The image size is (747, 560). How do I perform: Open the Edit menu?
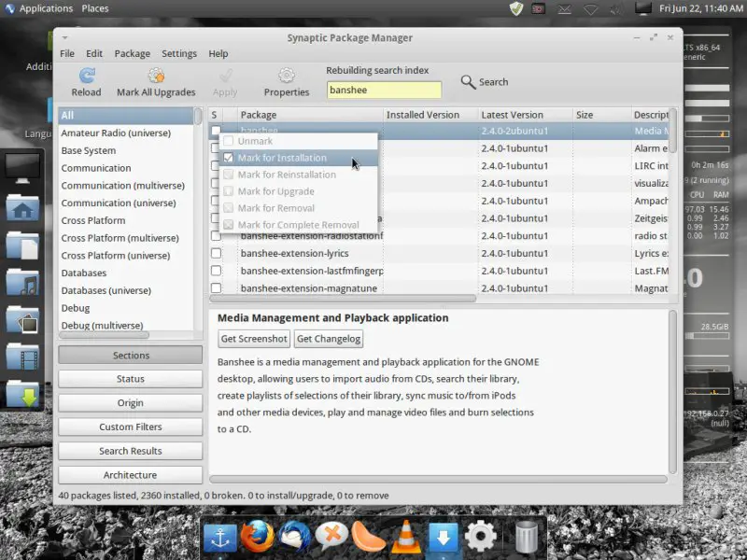click(94, 54)
